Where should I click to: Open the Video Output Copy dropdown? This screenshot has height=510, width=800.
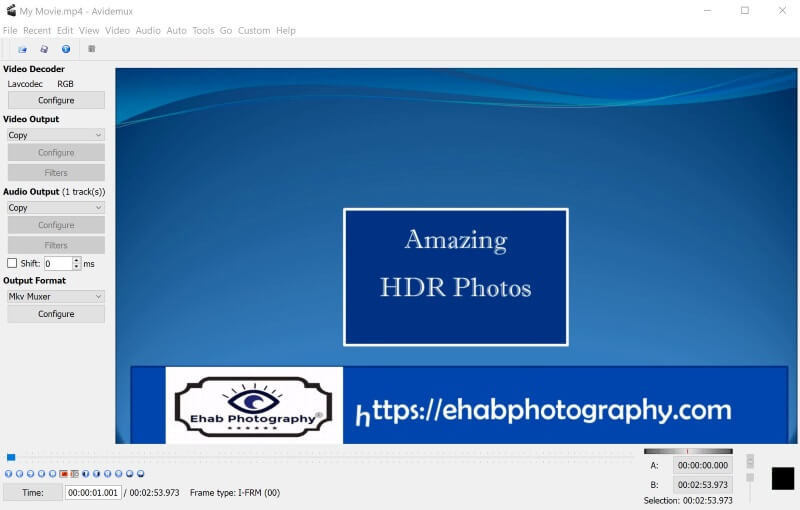56,135
